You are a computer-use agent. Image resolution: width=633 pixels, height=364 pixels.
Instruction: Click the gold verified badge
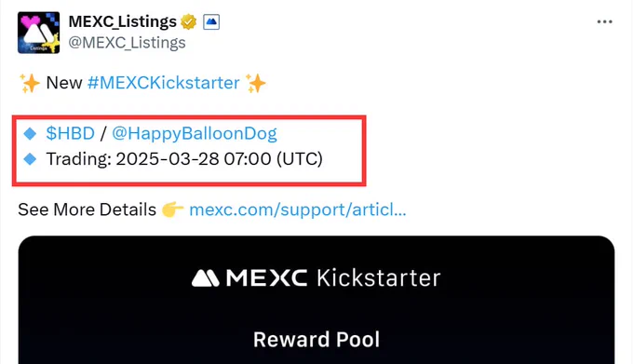(x=189, y=21)
